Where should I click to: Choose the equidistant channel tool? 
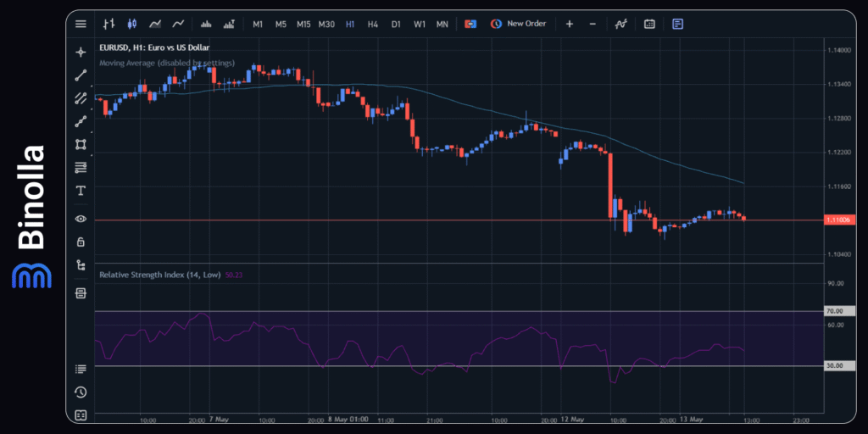point(81,97)
